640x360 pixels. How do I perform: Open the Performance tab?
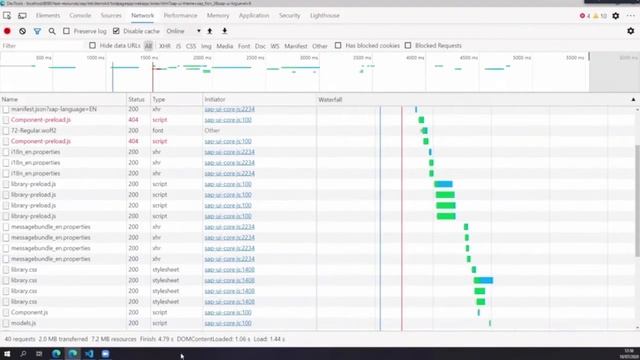pyautogui.click(x=180, y=16)
